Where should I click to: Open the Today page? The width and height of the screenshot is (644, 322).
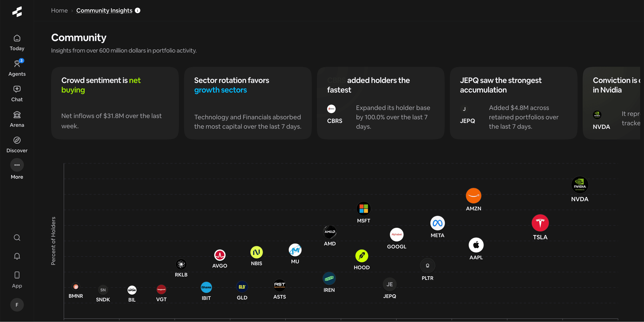[x=17, y=43]
